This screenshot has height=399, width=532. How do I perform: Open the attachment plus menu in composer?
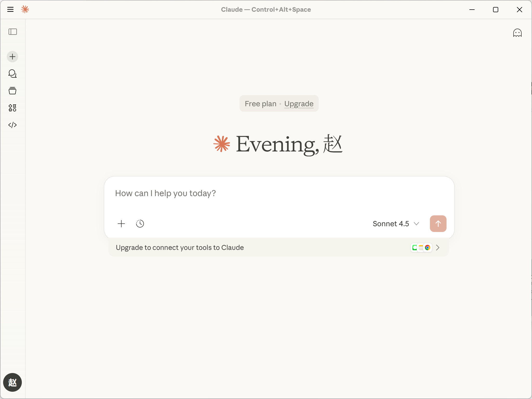point(121,224)
